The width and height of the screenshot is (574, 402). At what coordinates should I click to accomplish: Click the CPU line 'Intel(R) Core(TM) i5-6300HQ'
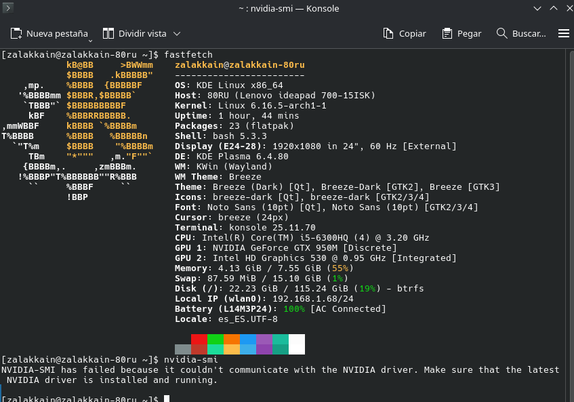[x=302, y=238]
